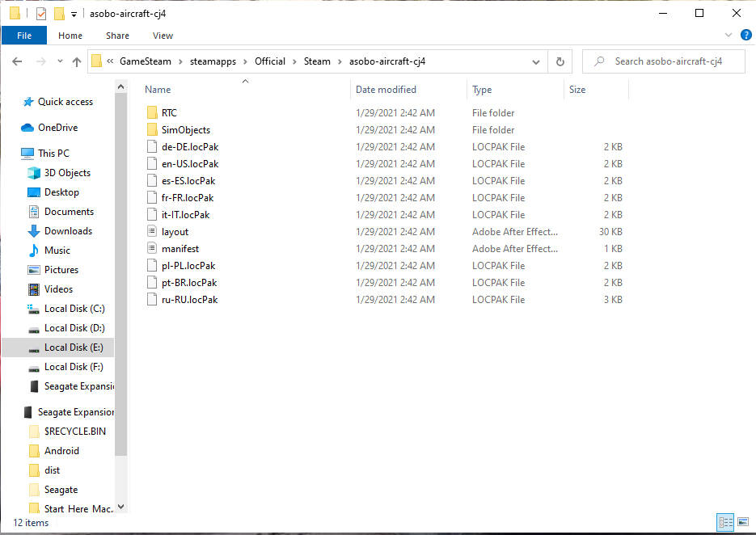The width and height of the screenshot is (756, 535).
Task: Sort by Date modified column header
Action: point(386,90)
